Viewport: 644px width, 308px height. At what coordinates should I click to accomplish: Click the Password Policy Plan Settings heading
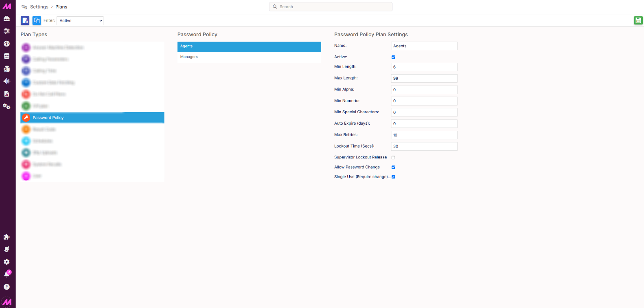click(x=371, y=35)
